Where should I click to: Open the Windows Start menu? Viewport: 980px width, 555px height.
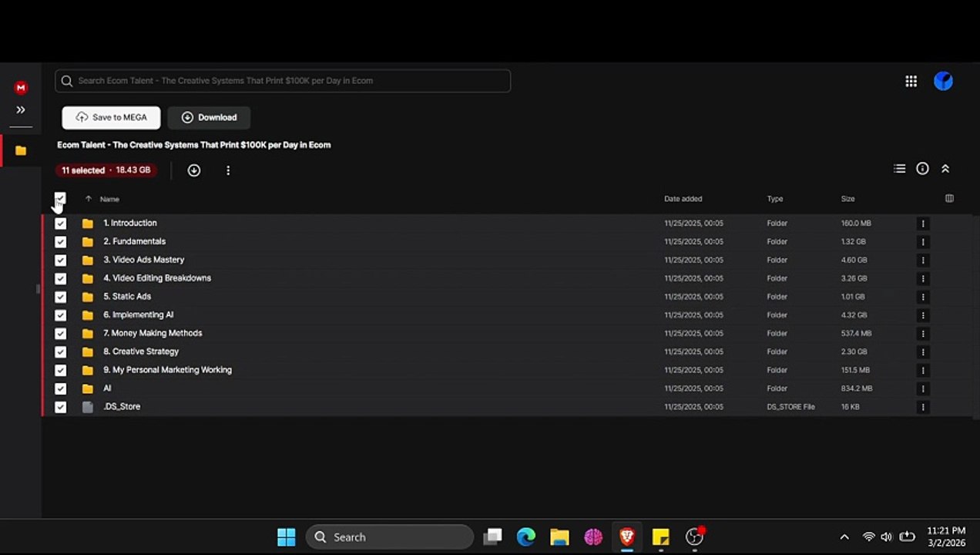pyautogui.click(x=286, y=537)
